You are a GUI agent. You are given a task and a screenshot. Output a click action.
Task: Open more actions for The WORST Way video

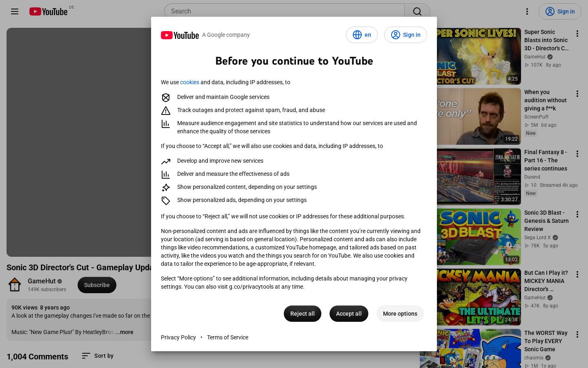577,334
